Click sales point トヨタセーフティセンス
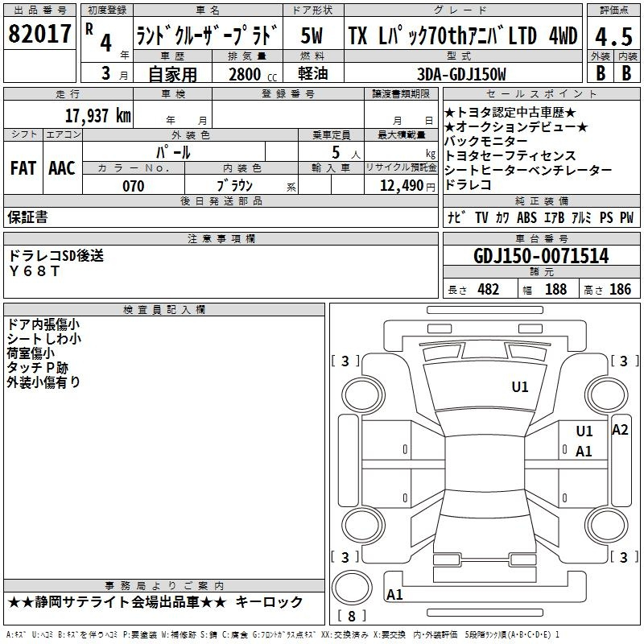The height and width of the screenshot is (644, 644). click(510, 155)
